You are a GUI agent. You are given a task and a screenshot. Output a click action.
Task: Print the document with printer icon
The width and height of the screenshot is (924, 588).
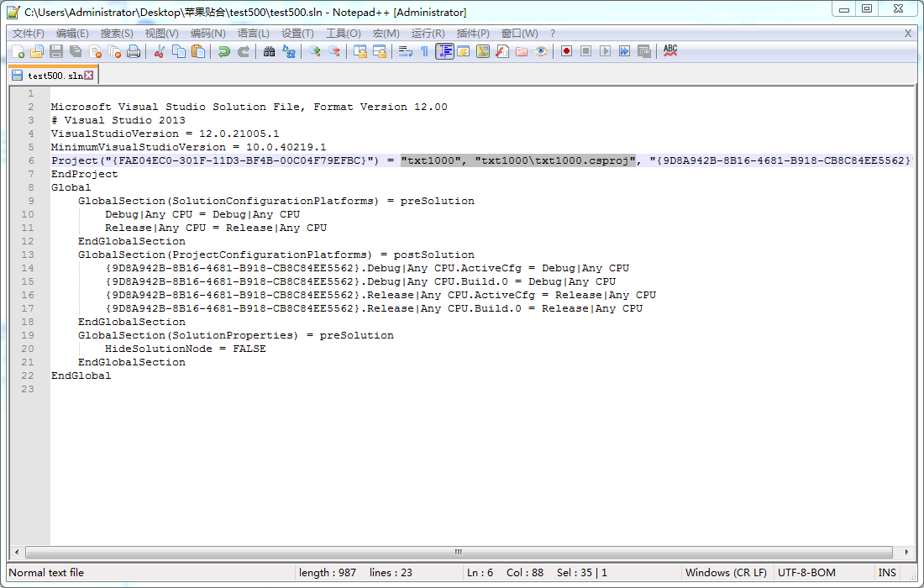(134, 51)
